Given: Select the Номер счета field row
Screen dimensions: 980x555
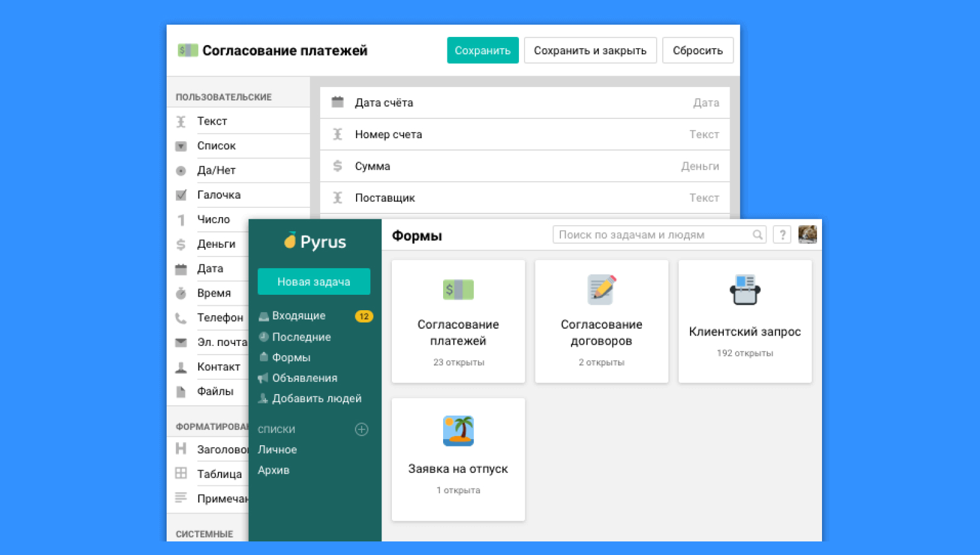Looking at the screenshot, I should click(525, 134).
